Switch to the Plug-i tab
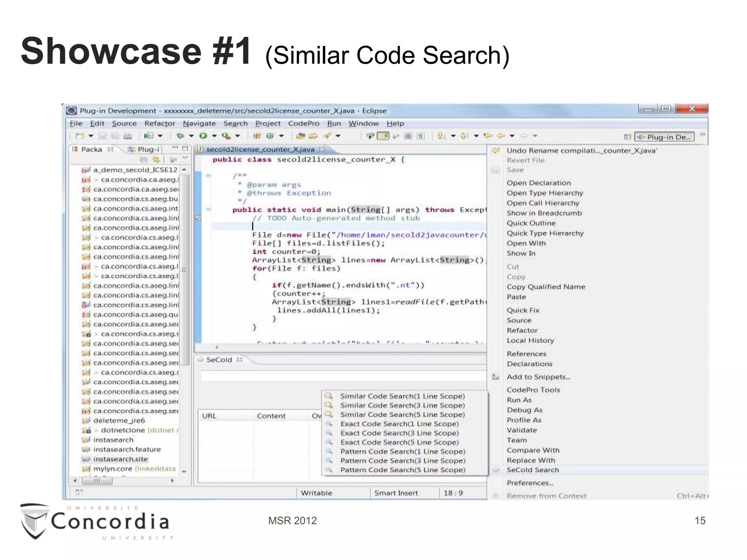This screenshot has width=747, height=560. tap(143, 149)
